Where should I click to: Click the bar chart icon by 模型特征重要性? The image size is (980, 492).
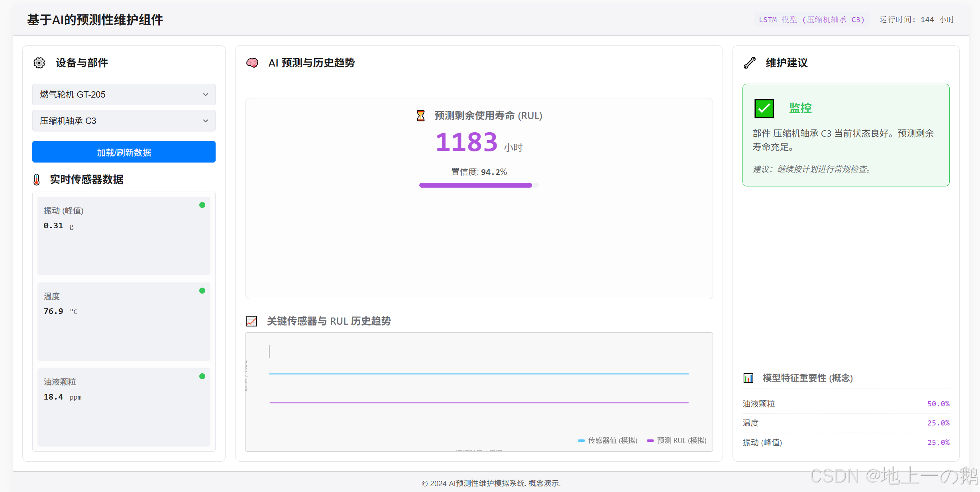(748, 378)
